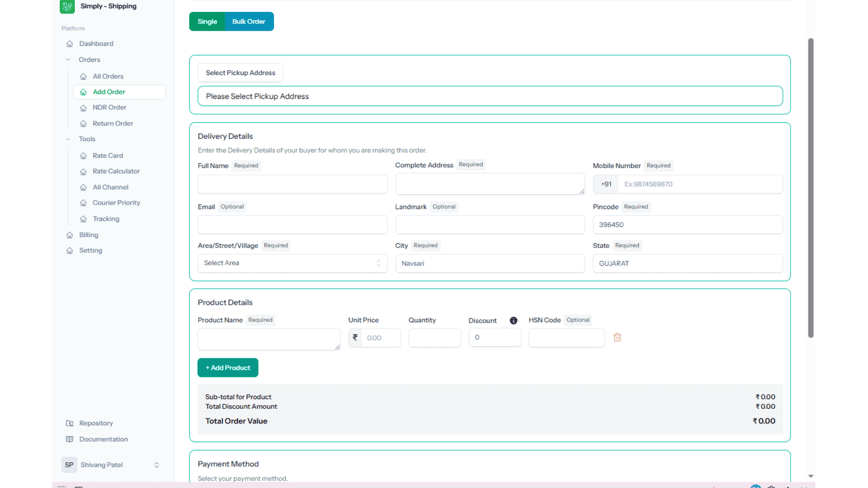Click the +91 country code prefix
The image size is (868, 488).
coord(606,184)
